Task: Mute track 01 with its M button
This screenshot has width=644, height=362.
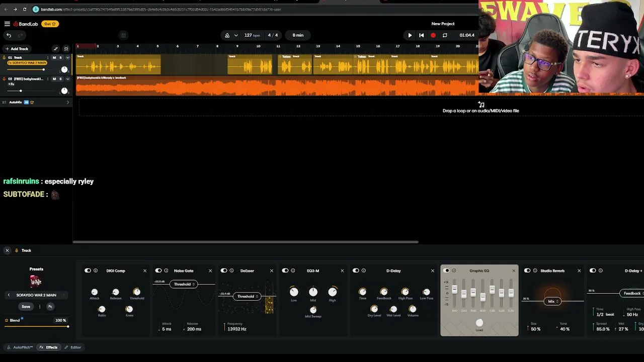Action: point(54,58)
